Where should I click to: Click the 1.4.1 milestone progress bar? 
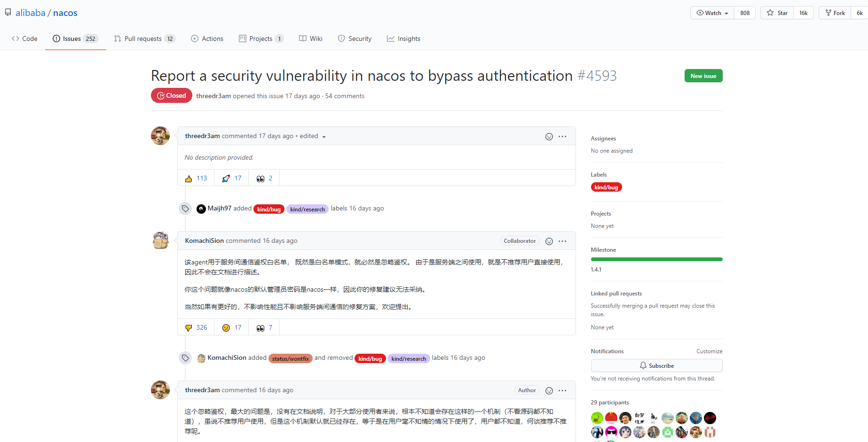(x=656, y=259)
